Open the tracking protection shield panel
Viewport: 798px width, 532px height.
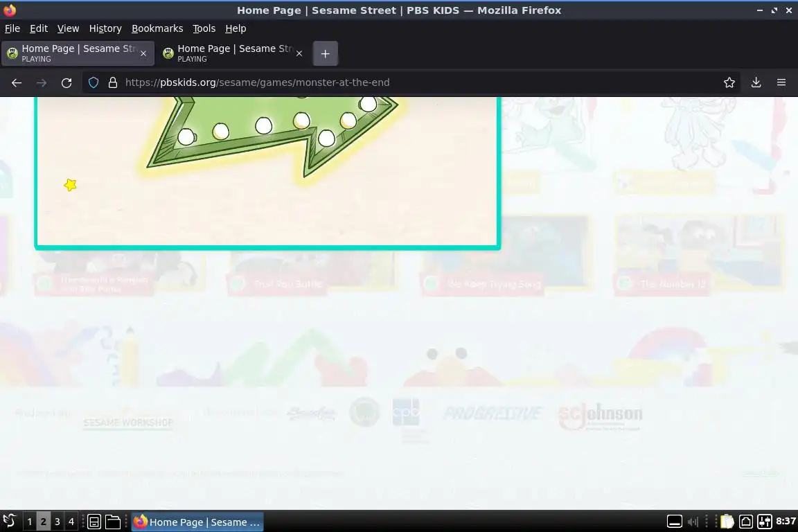pos(94,82)
